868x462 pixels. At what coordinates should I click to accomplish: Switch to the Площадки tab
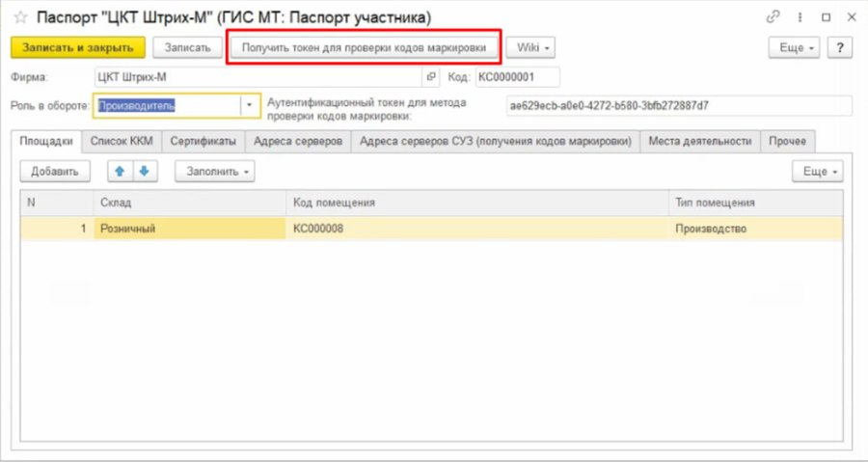(x=46, y=141)
